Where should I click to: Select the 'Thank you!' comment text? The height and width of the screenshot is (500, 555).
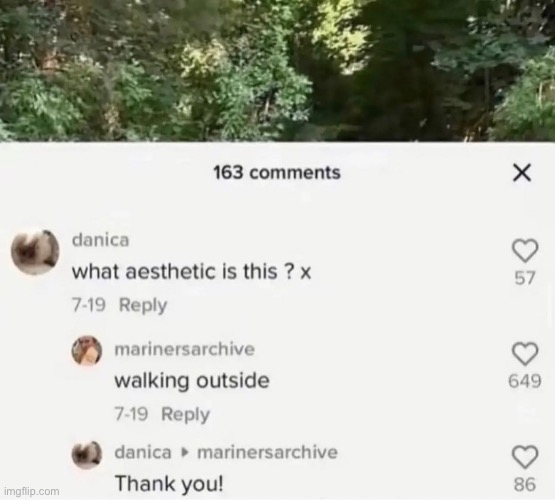click(x=170, y=483)
